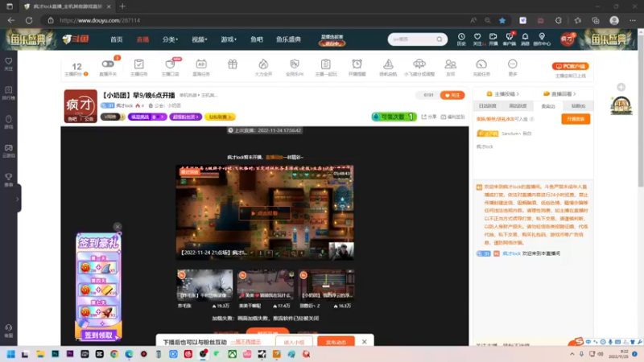Click the PC客户端 button
This screenshot has width=644, height=362.
tap(570, 66)
